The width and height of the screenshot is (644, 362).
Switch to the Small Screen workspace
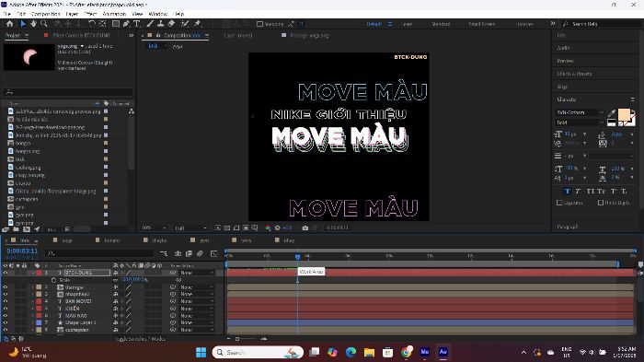tap(482, 24)
